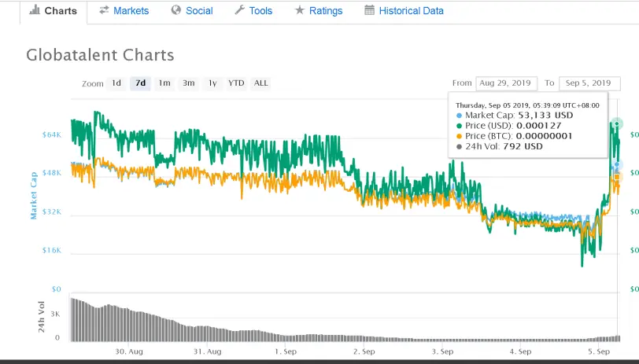Set chart zoom to 3m
Image resolution: width=639 pixels, height=364 pixels.
pos(188,83)
